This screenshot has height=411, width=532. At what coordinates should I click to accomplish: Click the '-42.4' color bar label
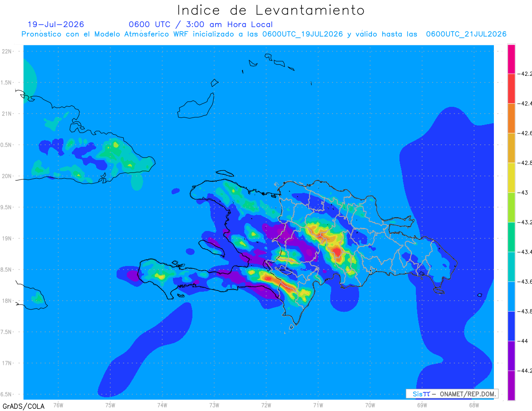pos(525,103)
